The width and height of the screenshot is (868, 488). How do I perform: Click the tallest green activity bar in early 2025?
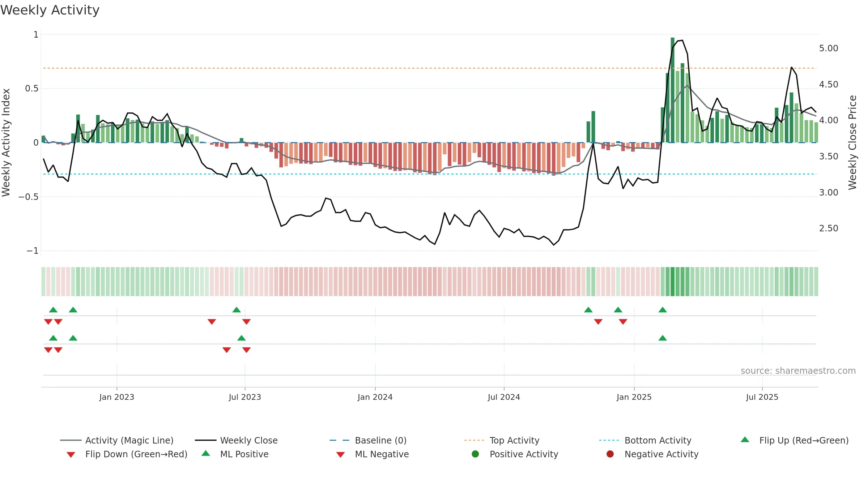pyautogui.click(x=673, y=90)
